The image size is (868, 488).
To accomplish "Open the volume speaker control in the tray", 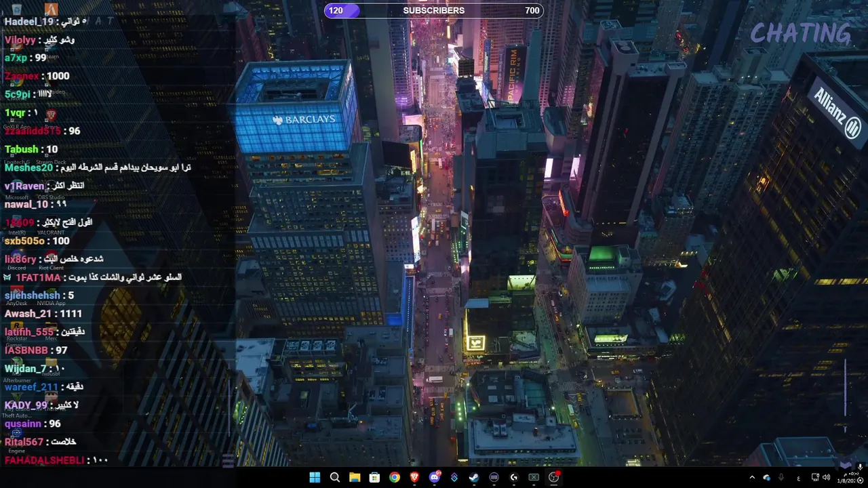I will (x=826, y=477).
